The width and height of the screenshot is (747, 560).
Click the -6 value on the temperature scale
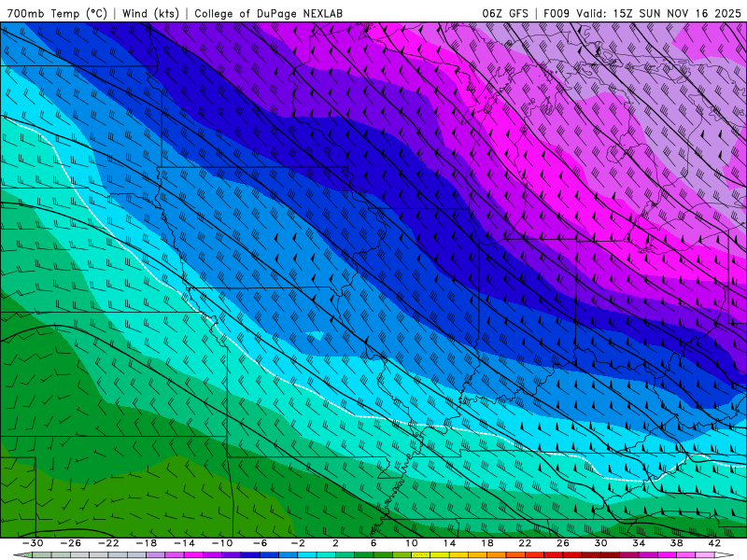click(x=260, y=543)
